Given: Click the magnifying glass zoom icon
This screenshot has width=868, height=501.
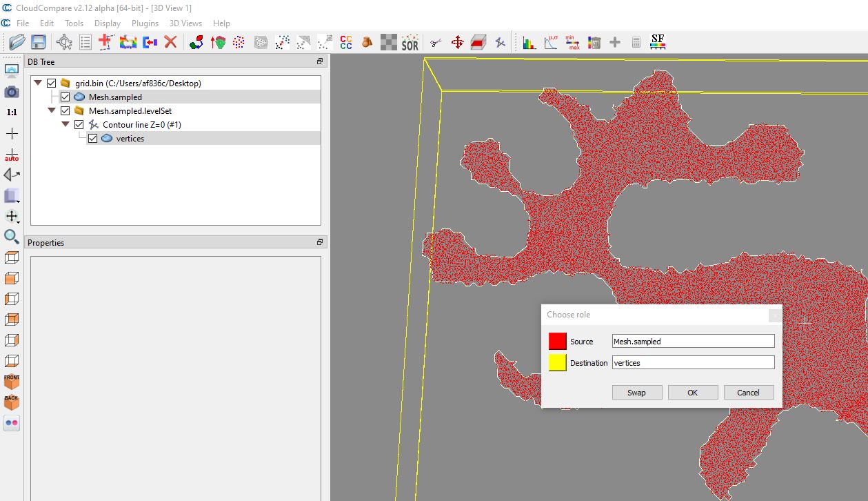Looking at the screenshot, I should (x=12, y=237).
